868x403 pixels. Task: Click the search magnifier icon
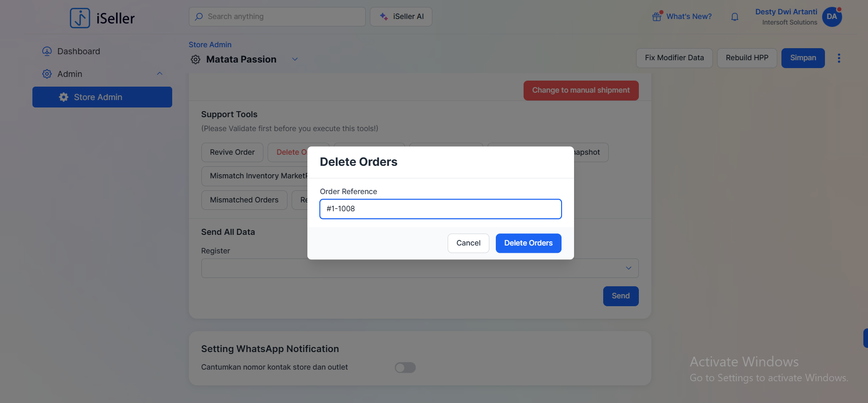click(199, 17)
